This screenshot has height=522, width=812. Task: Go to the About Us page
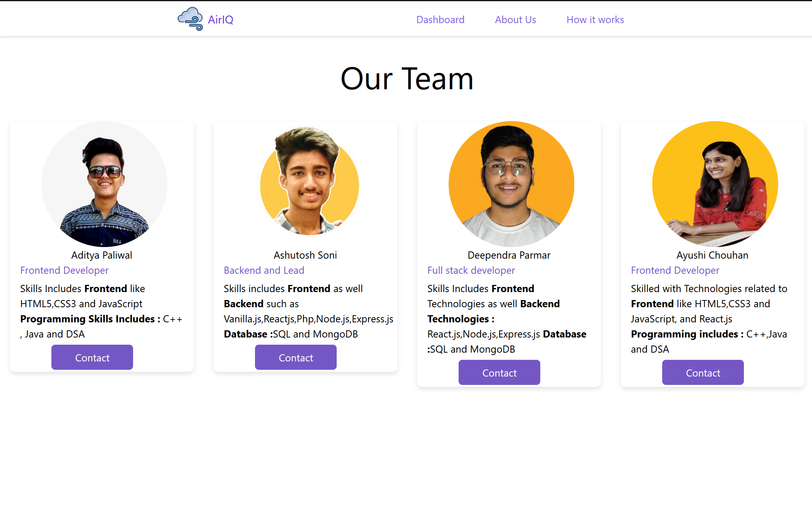tap(516, 20)
